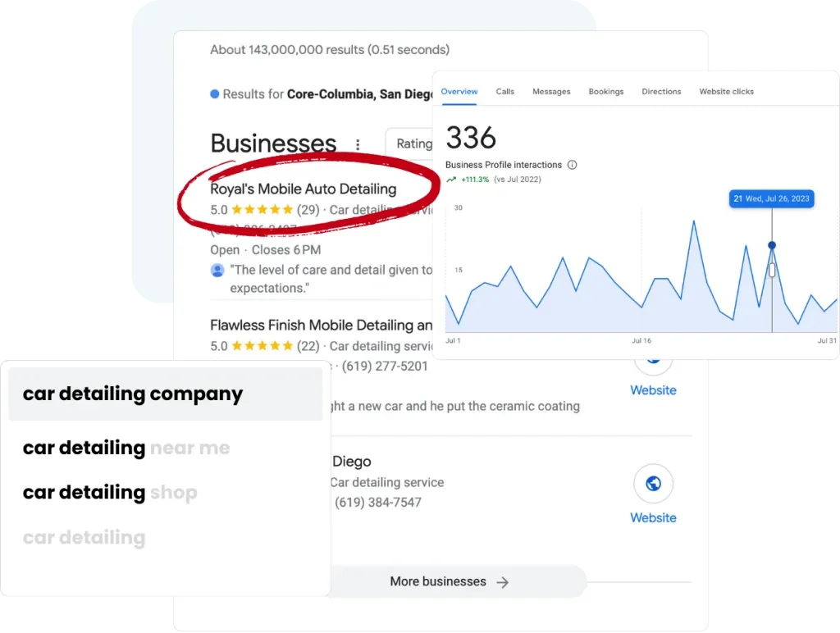Choose the 'car detailing near me' suggestion
The height and width of the screenshot is (633, 840).
pos(126,448)
